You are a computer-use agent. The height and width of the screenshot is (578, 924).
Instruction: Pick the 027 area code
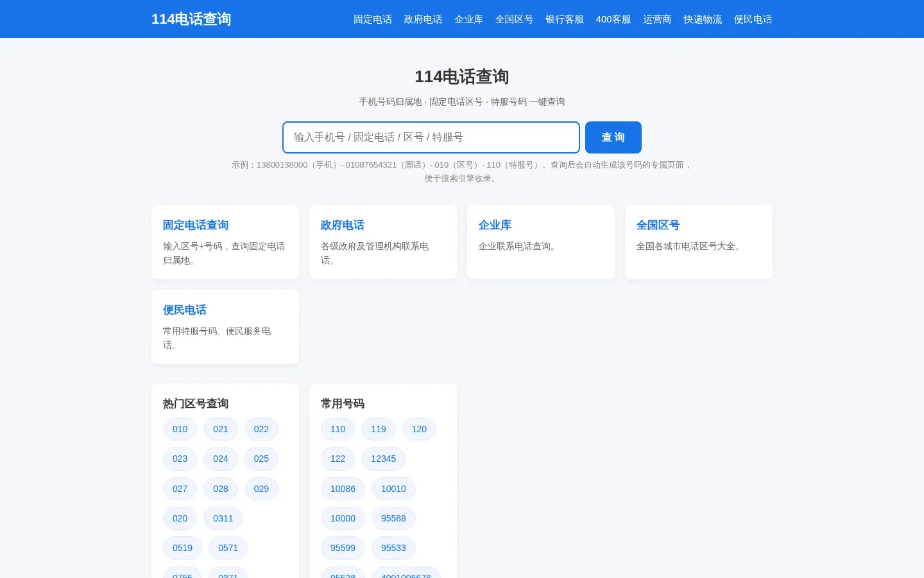180,489
